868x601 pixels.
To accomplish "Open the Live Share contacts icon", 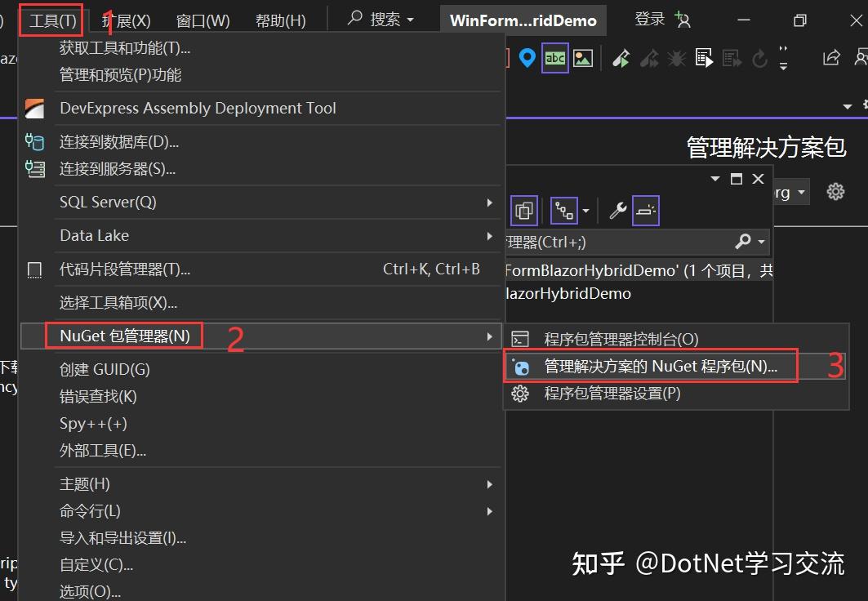I will pos(861,57).
